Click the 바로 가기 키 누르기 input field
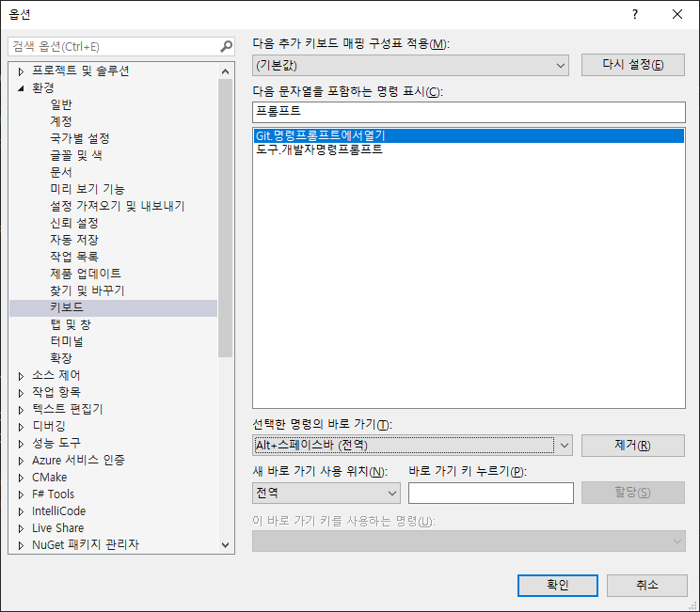The image size is (700, 612). click(x=490, y=493)
